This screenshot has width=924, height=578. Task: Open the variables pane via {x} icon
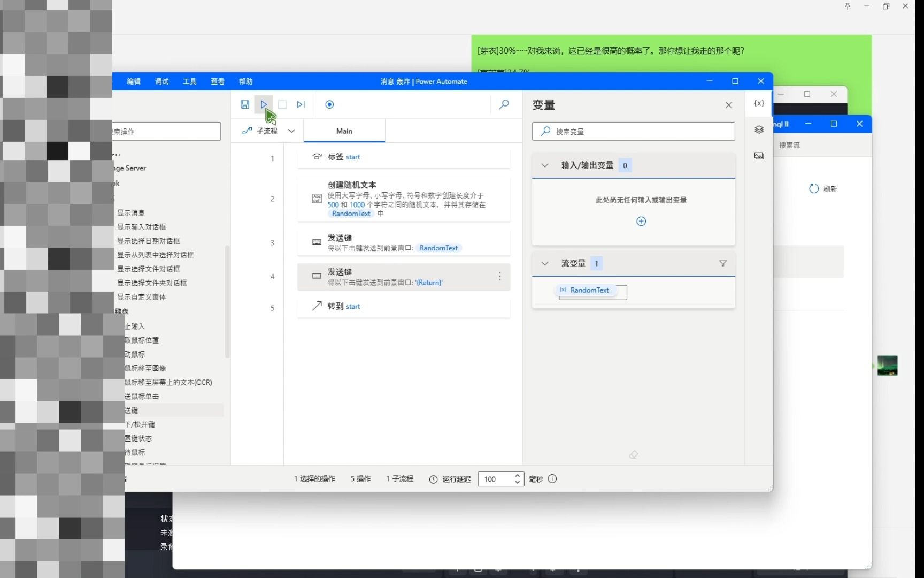pos(759,103)
